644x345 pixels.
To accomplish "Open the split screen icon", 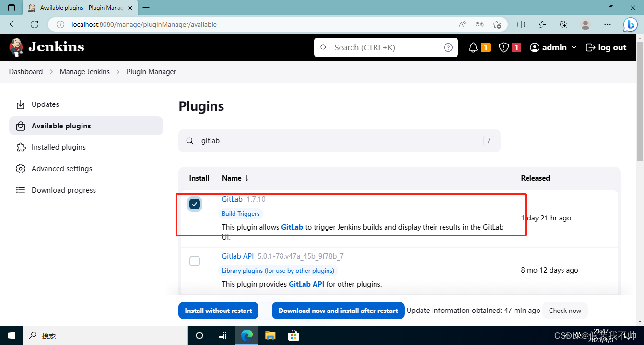I will [521, 24].
